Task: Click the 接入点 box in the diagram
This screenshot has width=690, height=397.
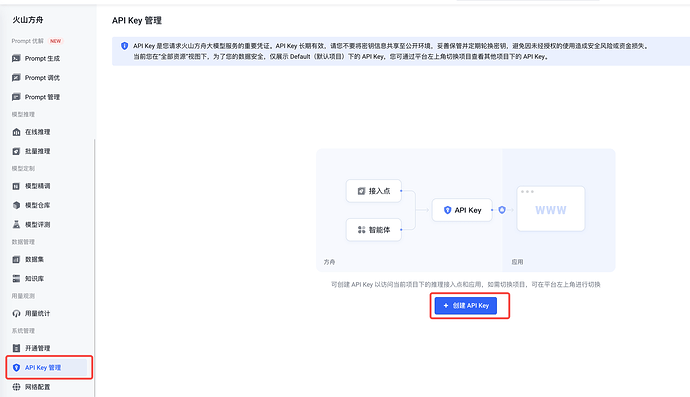Action: click(x=374, y=191)
